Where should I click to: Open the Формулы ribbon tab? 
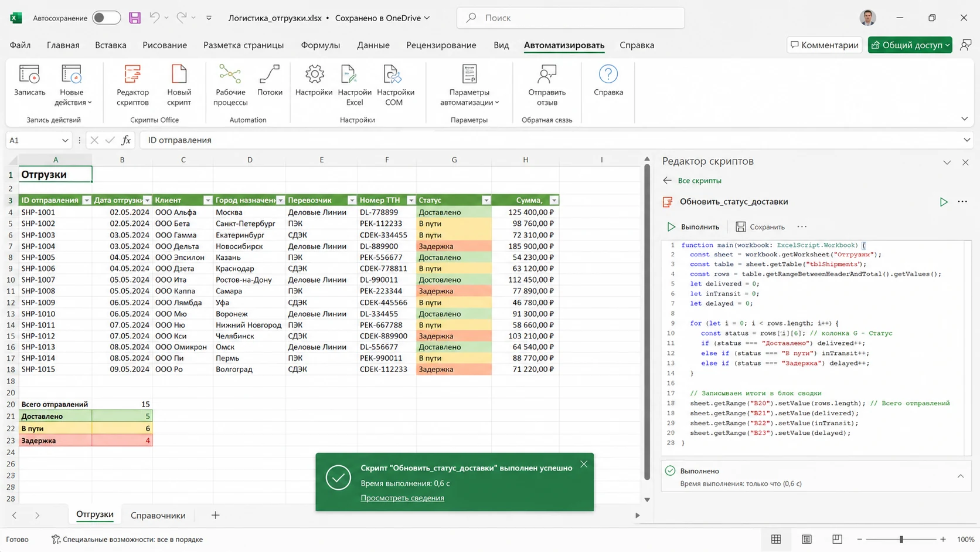320,45
